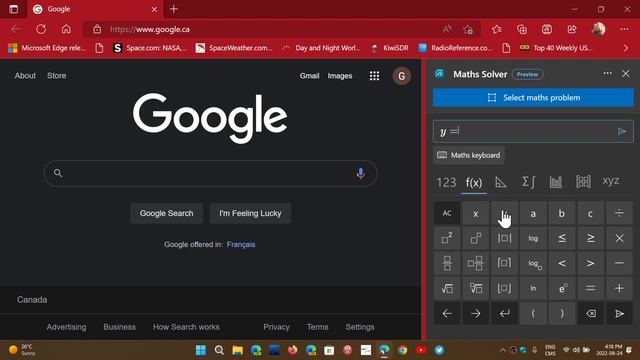The width and height of the screenshot is (640, 360).
Task: Open the KiwiSDR bookmark
Action: tap(390, 48)
